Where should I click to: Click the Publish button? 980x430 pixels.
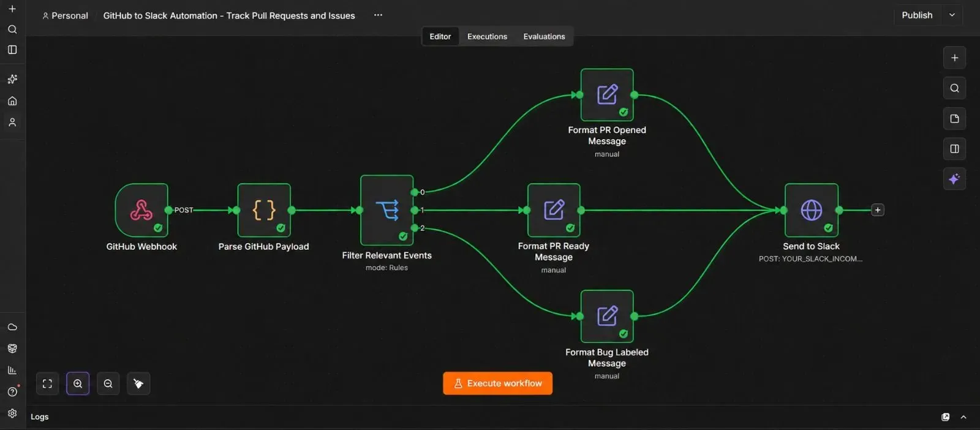tap(917, 15)
